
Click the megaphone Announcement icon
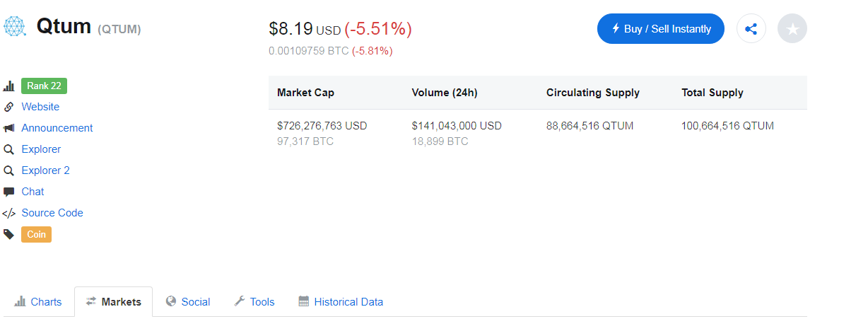click(x=9, y=128)
